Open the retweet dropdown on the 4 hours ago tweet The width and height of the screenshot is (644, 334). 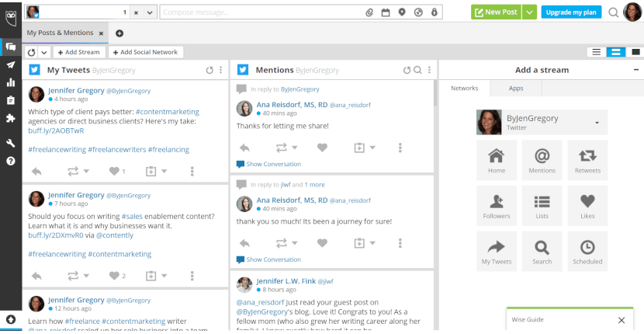point(86,171)
